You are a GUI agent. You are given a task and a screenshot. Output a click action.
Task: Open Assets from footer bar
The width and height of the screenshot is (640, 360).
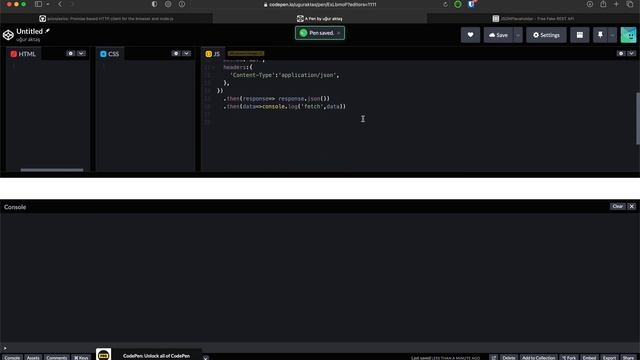coord(33,358)
